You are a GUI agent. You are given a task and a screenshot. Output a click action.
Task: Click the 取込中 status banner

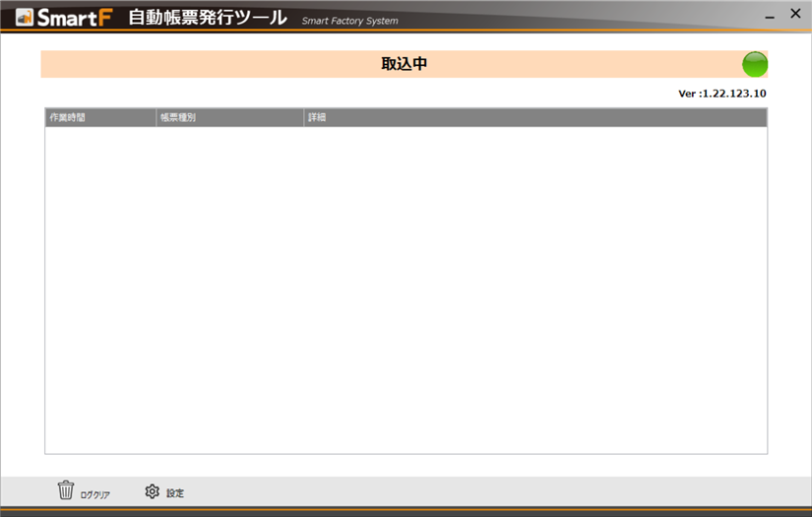[x=404, y=65]
